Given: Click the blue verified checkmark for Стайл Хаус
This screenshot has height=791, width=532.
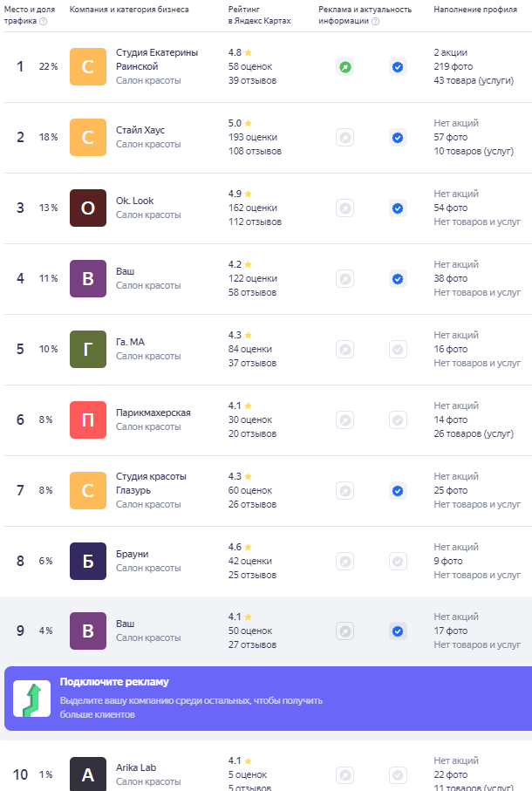Looking at the screenshot, I should (x=398, y=138).
